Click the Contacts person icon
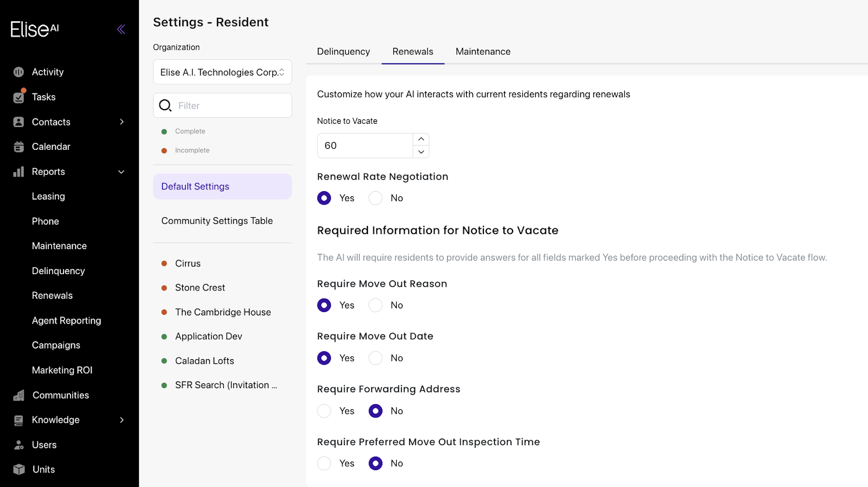868x487 pixels. [x=18, y=122]
